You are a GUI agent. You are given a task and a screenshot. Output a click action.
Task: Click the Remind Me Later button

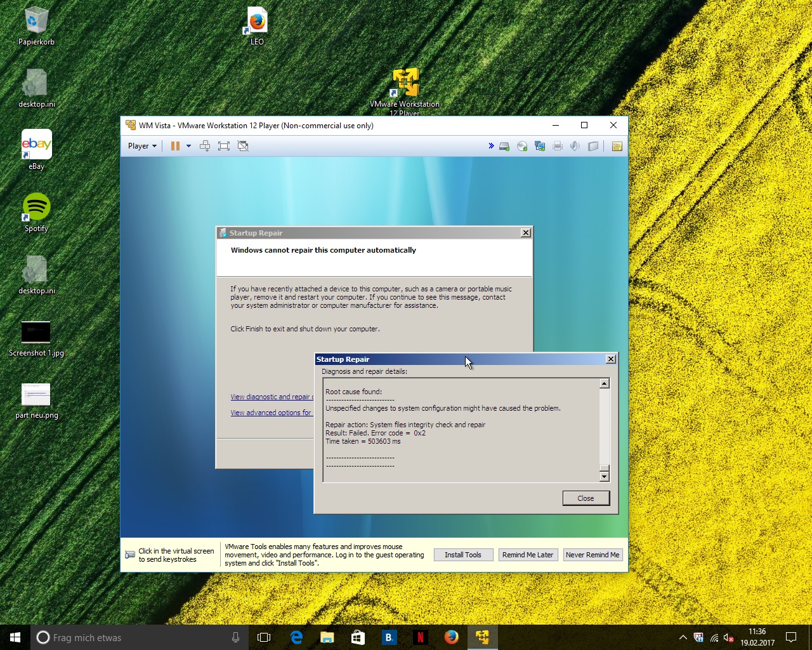(x=527, y=555)
